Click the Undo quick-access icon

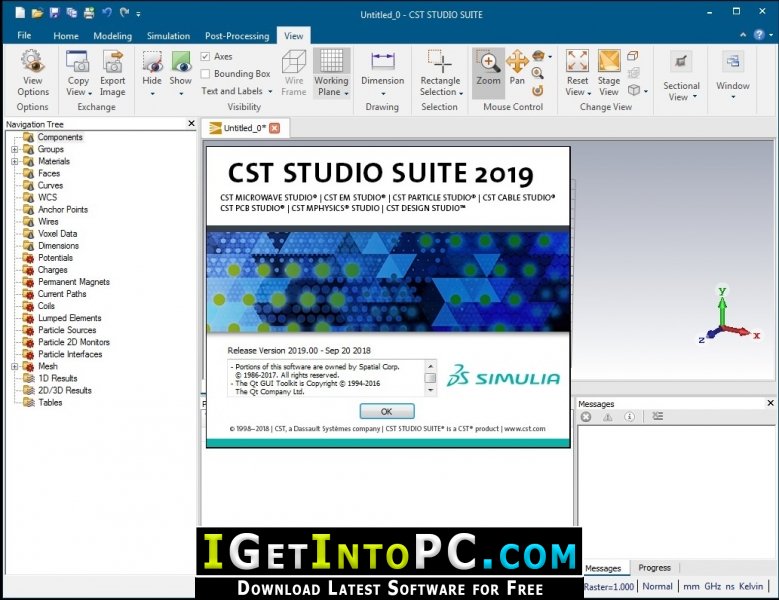point(106,12)
